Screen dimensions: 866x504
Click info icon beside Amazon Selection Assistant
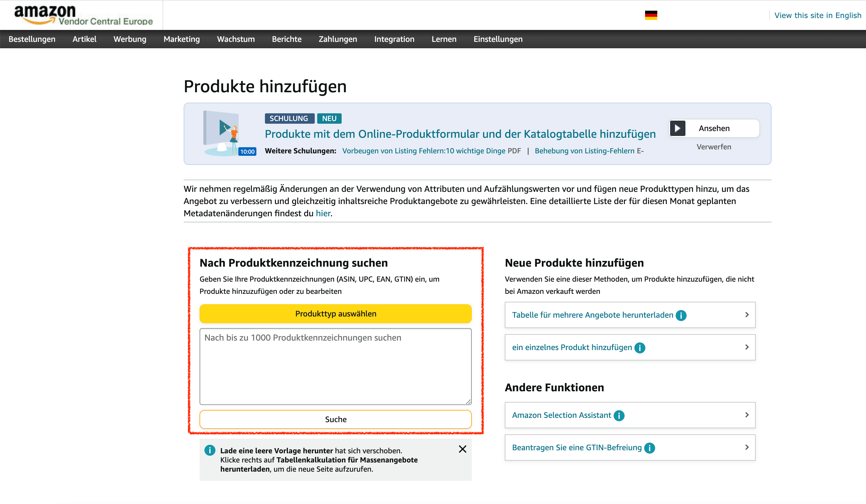pos(619,416)
